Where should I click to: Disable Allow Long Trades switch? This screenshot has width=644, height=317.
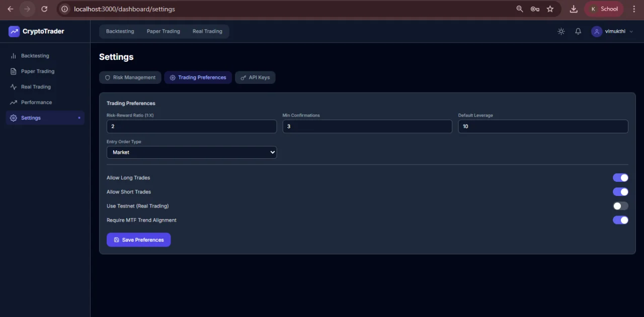[620, 178]
